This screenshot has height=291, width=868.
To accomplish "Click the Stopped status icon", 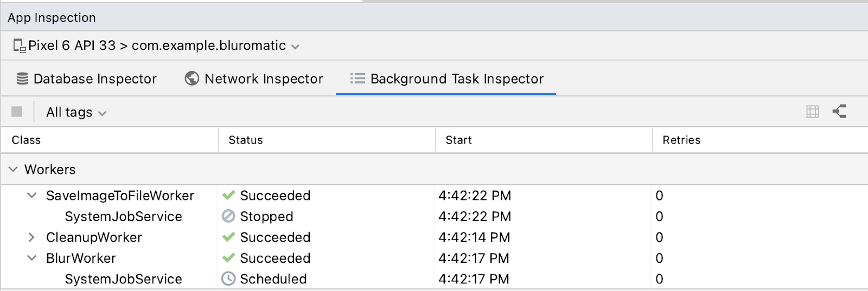I will [x=228, y=216].
